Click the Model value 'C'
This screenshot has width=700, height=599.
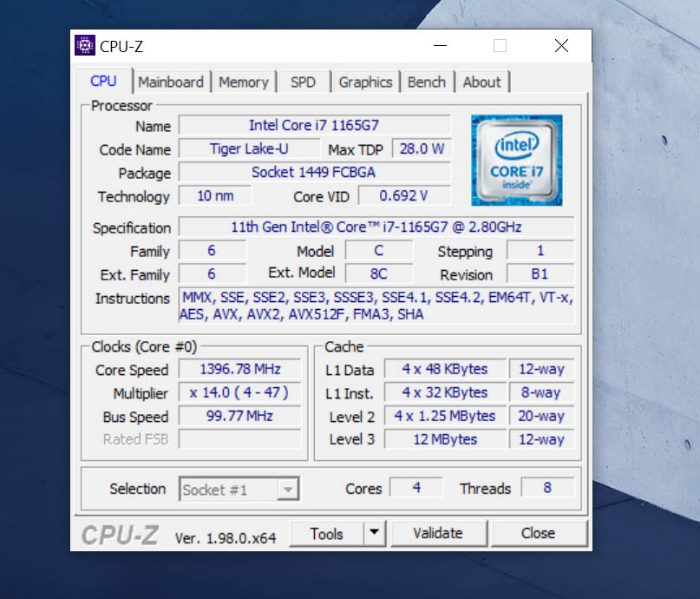[x=378, y=251]
